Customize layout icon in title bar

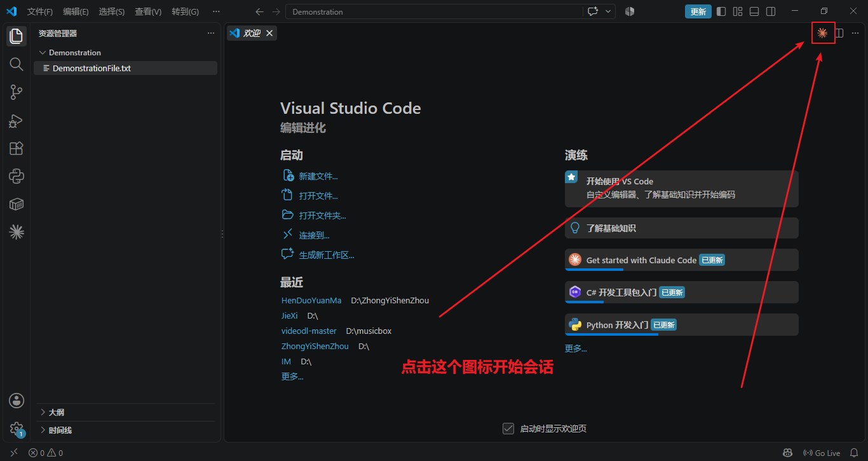coord(738,11)
